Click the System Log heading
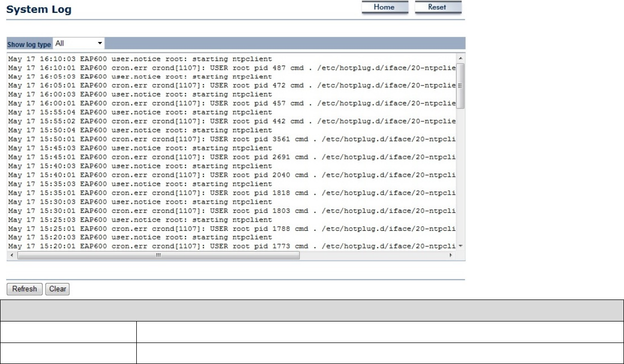The height and width of the screenshot is (364, 624). [x=39, y=9]
